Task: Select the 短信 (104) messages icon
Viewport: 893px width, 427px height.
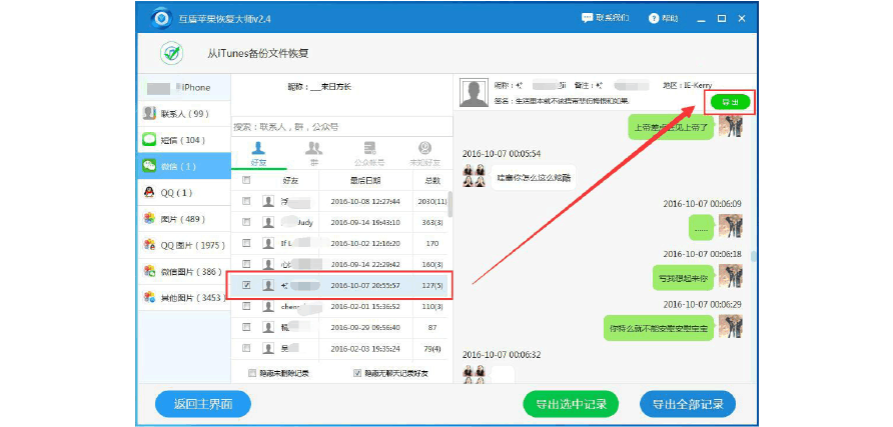Action: 149,139
